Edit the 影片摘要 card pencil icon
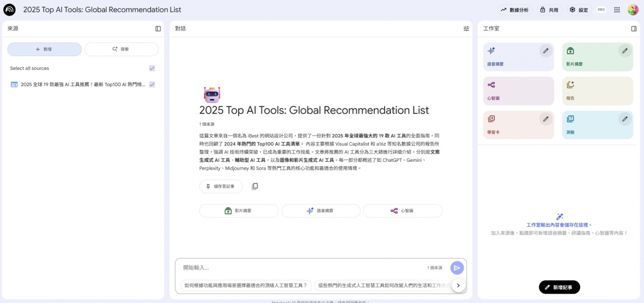Image resolution: width=644 pixels, height=303 pixels. tap(625, 51)
